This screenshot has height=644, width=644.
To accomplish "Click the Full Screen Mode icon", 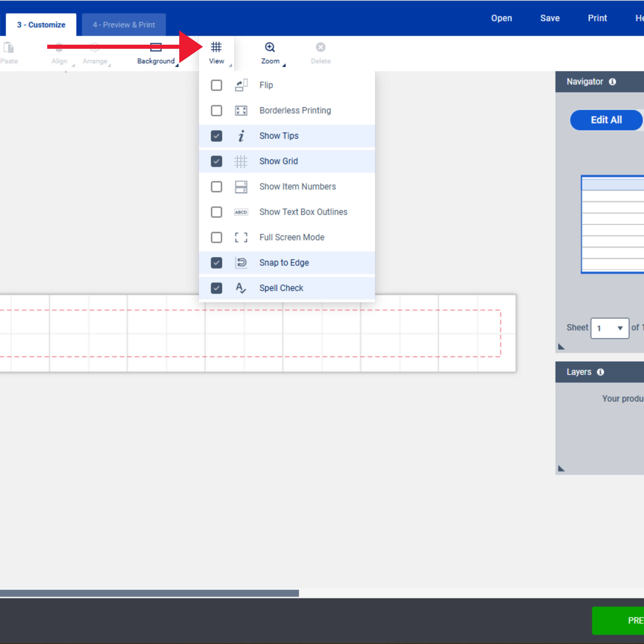I will tap(241, 237).
